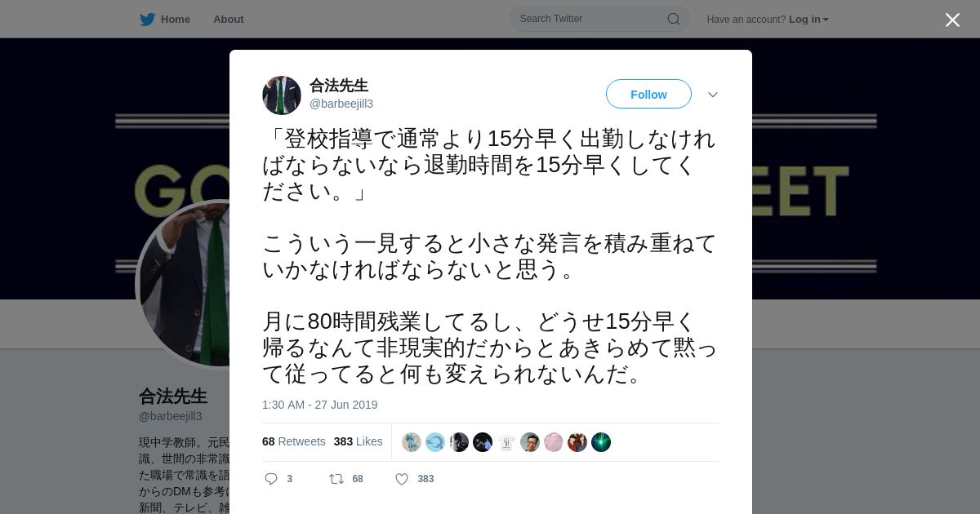Open the green glowing liker avatar
Viewport: 980px width, 514px height.
click(601, 442)
